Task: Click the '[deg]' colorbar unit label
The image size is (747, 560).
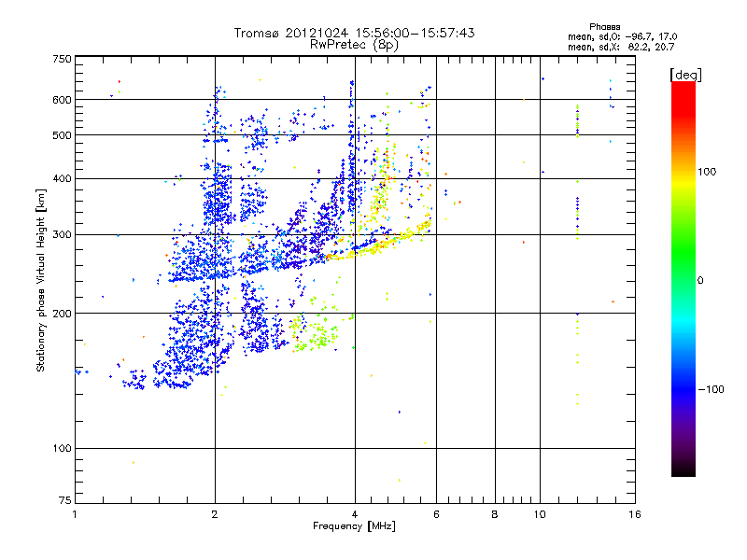Action: pos(685,75)
